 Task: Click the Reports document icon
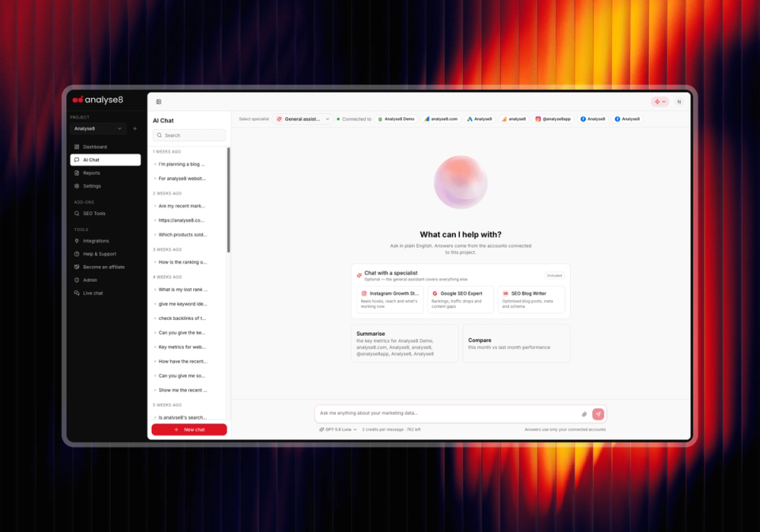pyautogui.click(x=77, y=173)
